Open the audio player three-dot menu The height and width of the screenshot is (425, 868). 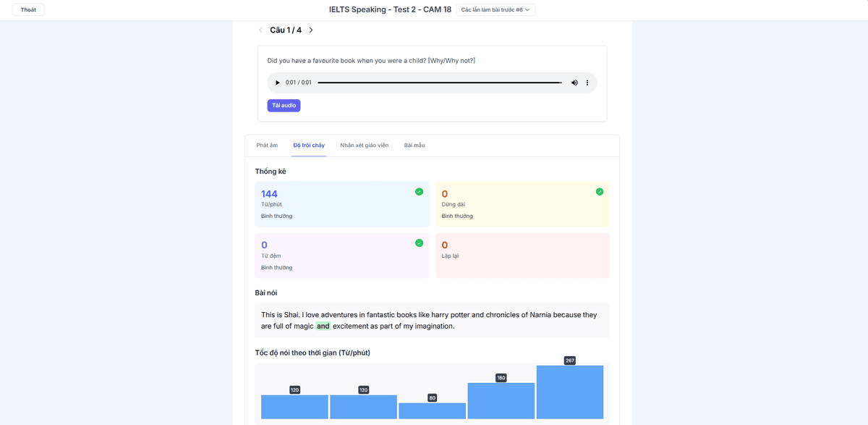coord(587,83)
